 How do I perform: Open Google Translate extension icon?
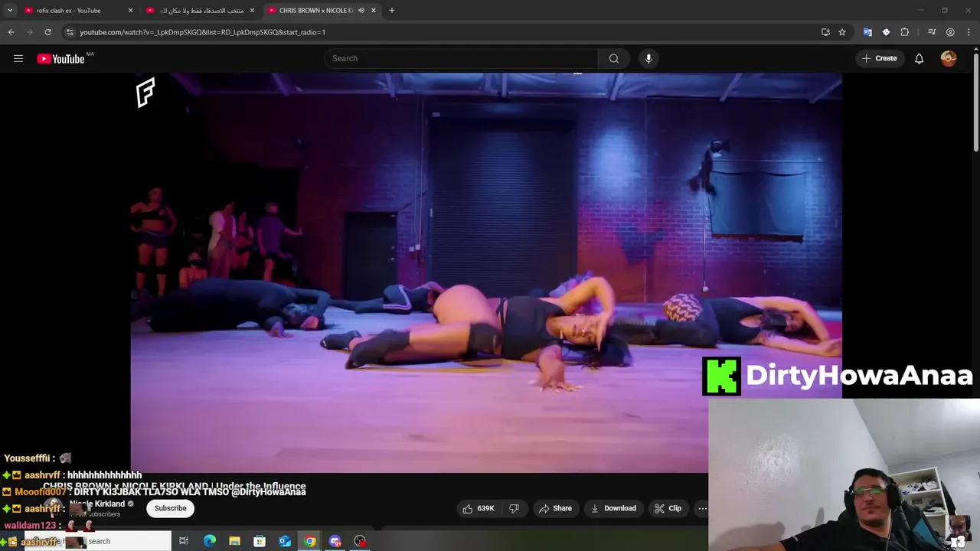(x=867, y=32)
